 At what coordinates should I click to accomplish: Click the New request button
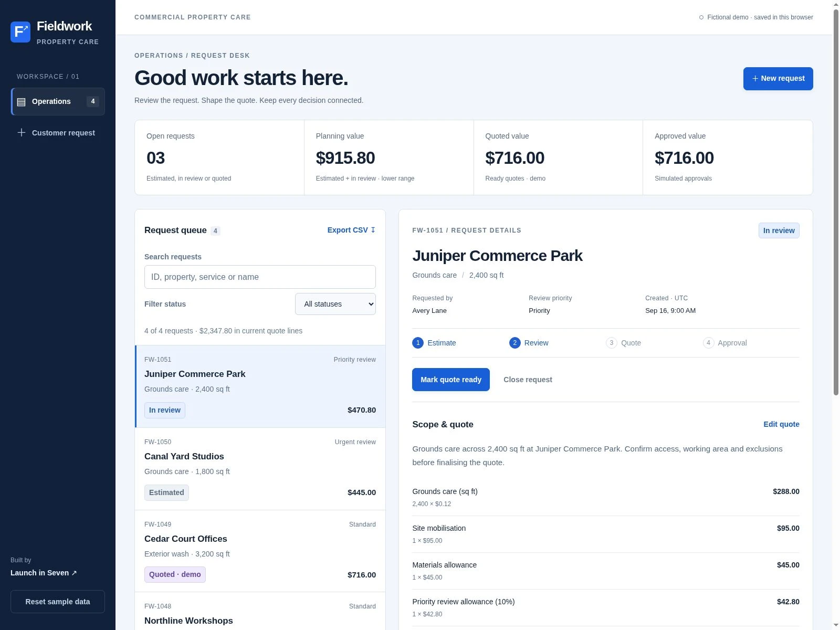click(778, 79)
